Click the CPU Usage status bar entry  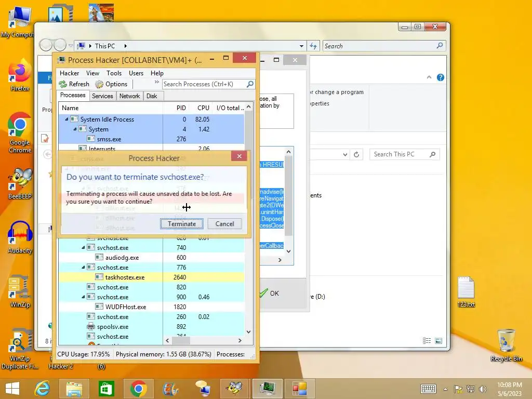[84, 354]
